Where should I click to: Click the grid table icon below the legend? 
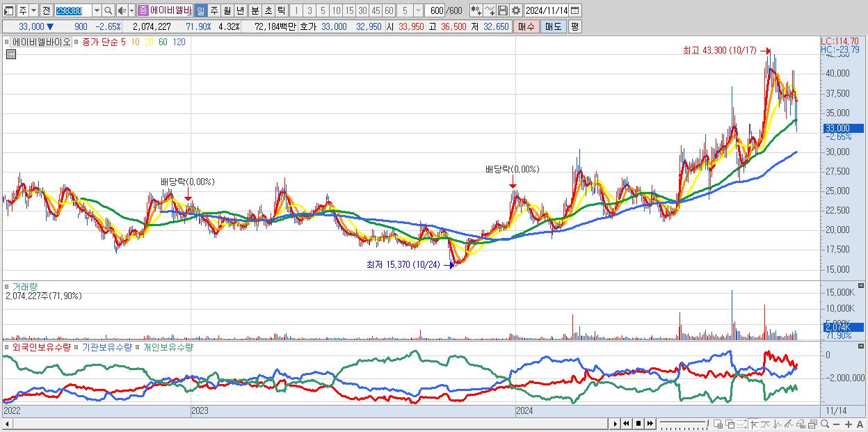click(10, 54)
